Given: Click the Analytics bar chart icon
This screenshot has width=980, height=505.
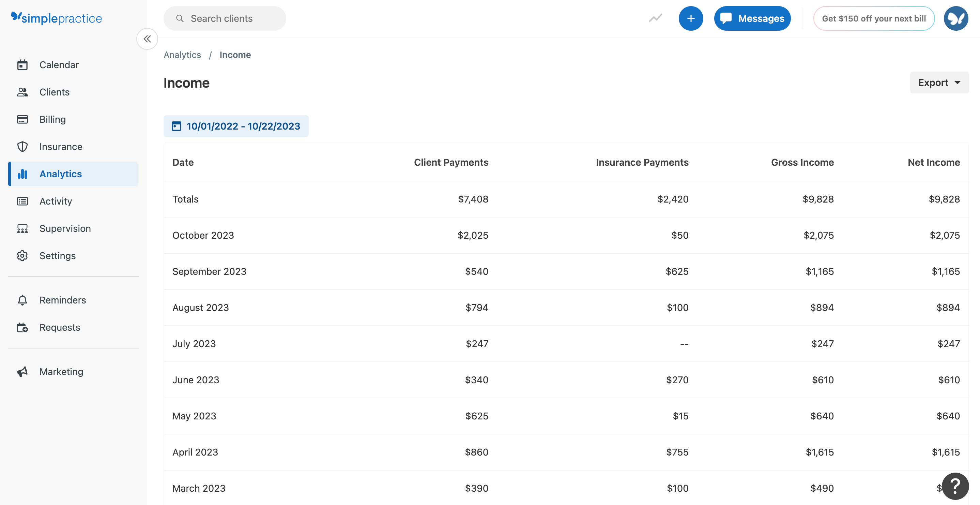Looking at the screenshot, I should tap(22, 174).
